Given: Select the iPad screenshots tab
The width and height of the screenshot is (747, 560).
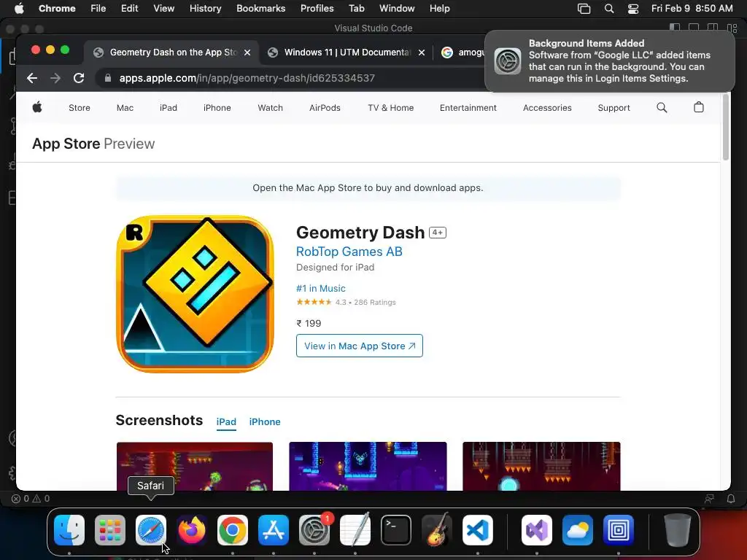Looking at the screenshot, I should (x=226, y=422).
